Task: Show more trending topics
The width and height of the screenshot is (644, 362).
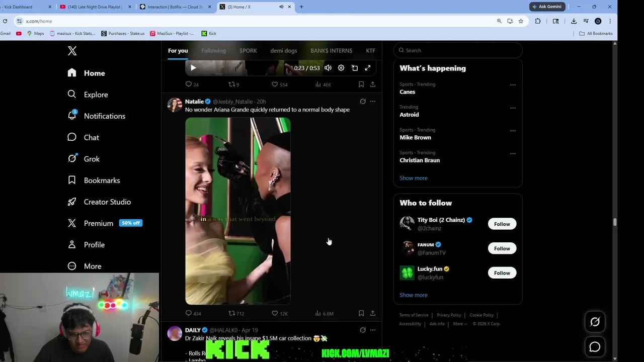Action: click(414, 178)
